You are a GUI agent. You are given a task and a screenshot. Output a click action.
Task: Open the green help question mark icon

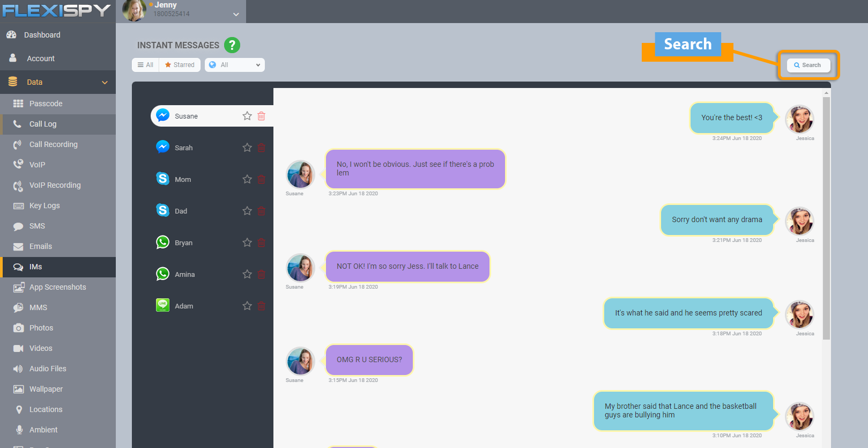(x=232, y=45)
